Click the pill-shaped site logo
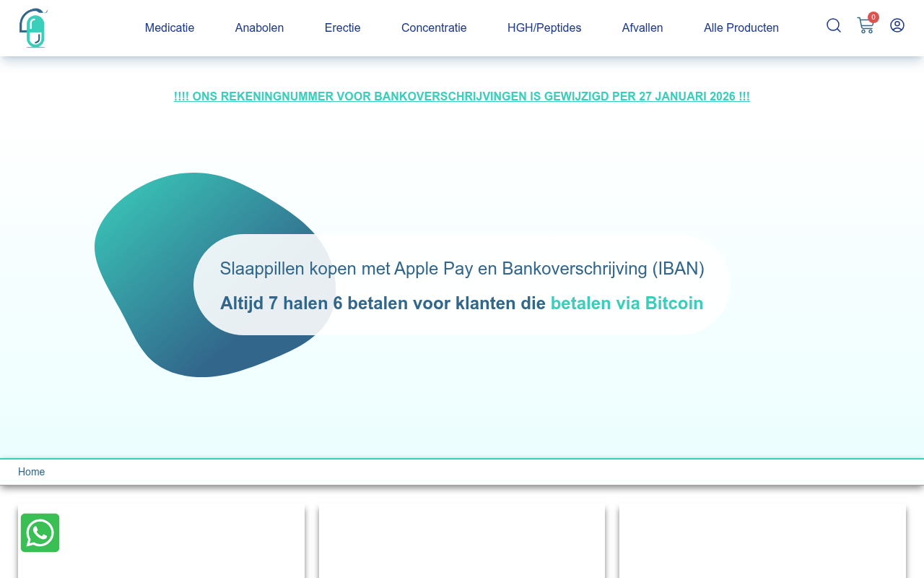The image size is (924, 578). click(33, 28)
